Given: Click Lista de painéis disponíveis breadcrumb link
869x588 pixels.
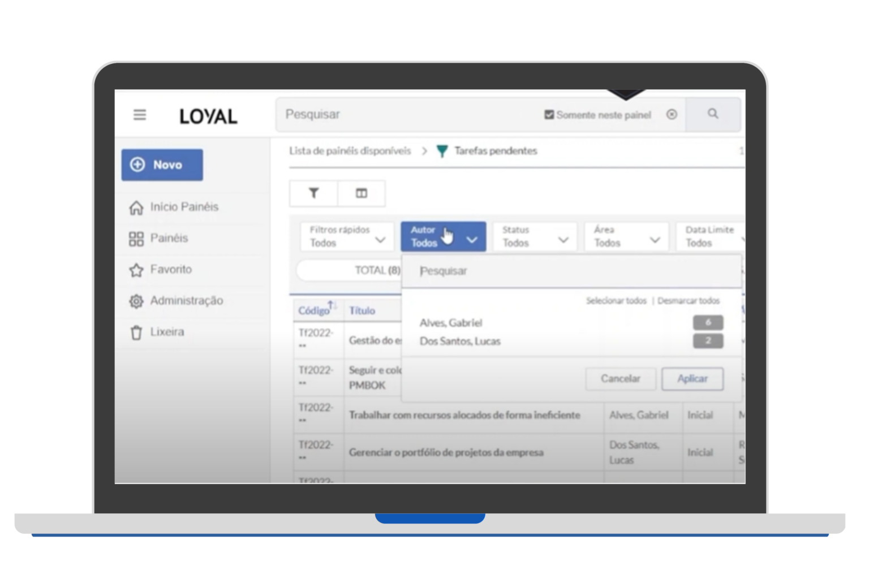Looking at the screenshot, I should click(x=350, y=151).
